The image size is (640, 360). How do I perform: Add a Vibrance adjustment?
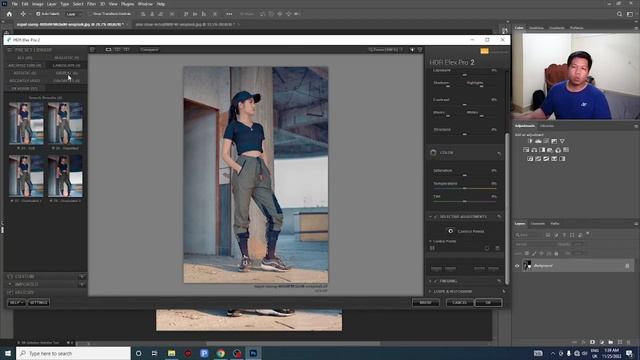[x=562, y=141]
